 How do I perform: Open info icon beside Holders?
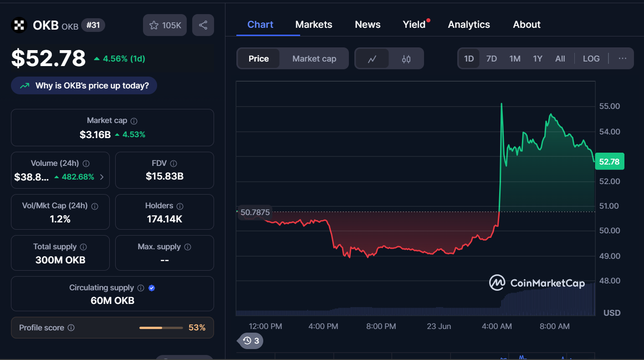[x=180, y=206]
